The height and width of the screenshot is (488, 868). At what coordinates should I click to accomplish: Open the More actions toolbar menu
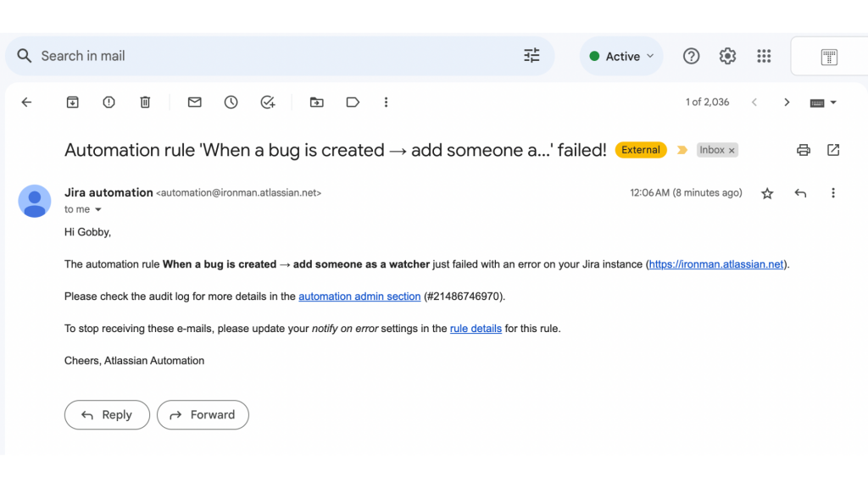tap(386, 103)
